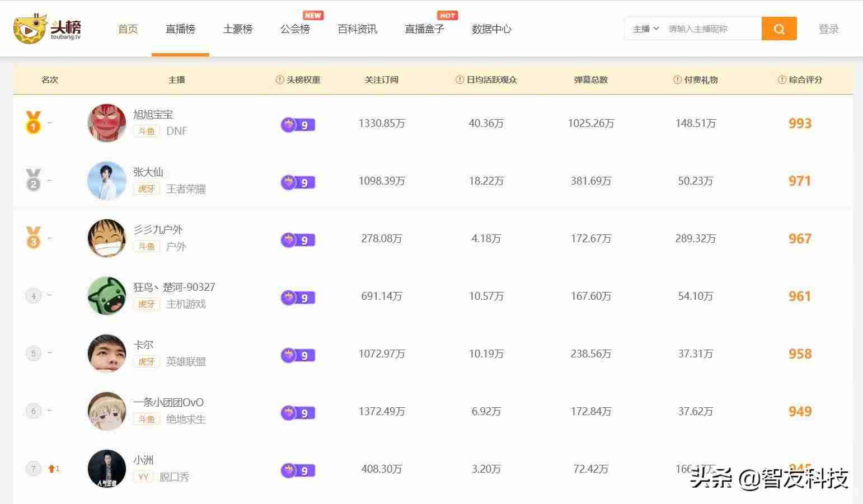Click 小洲's weight level 9 badge
863x504 pixels.
point(298,470)
